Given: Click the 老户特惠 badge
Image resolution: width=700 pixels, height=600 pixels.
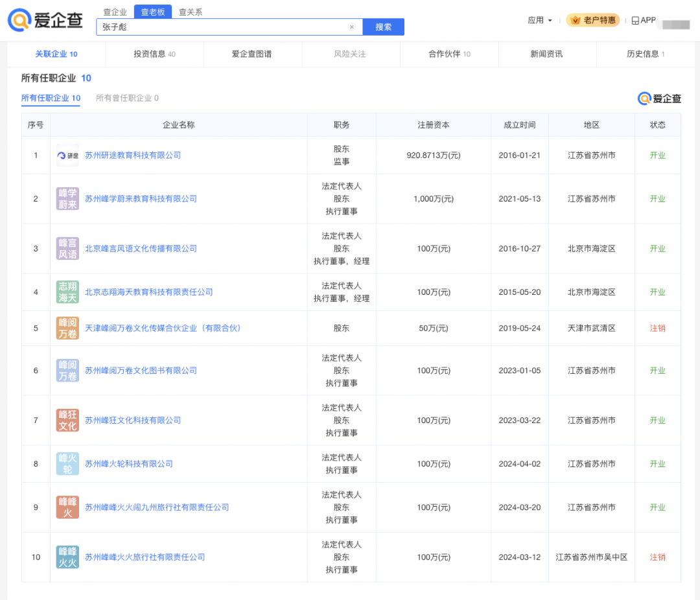Looking at the screenshot, I should [592, 21].
